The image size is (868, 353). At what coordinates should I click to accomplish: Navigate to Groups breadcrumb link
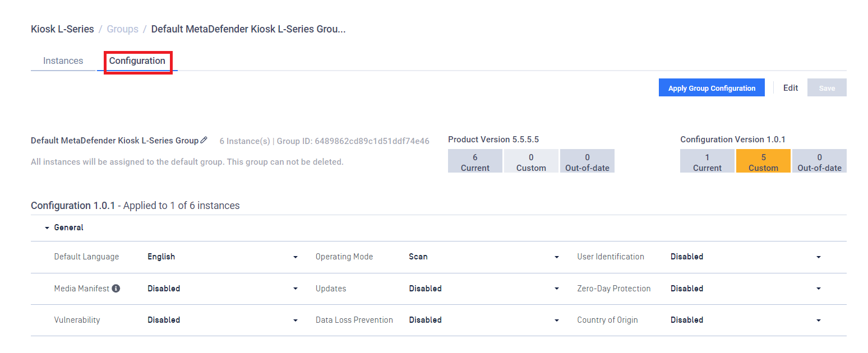click(122, 29)
